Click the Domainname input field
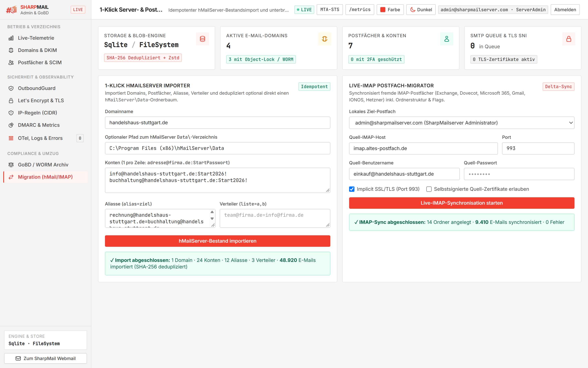The image size is (588, 368). pyautogui.click(x=217, y=123)
